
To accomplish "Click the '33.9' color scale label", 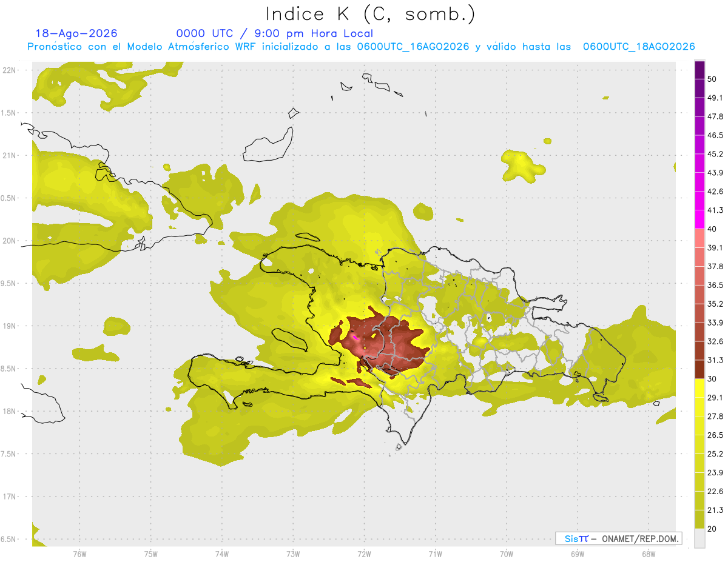I will tap(715, 323).
